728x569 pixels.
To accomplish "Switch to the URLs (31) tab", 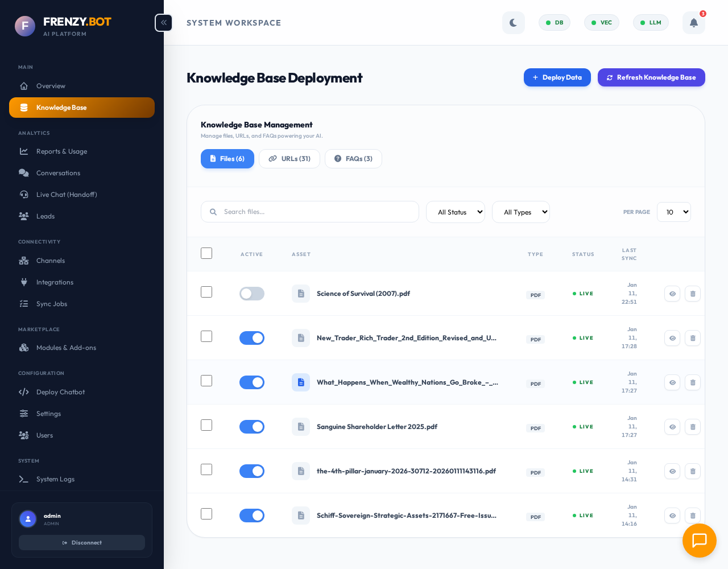I will click(289, 159).
